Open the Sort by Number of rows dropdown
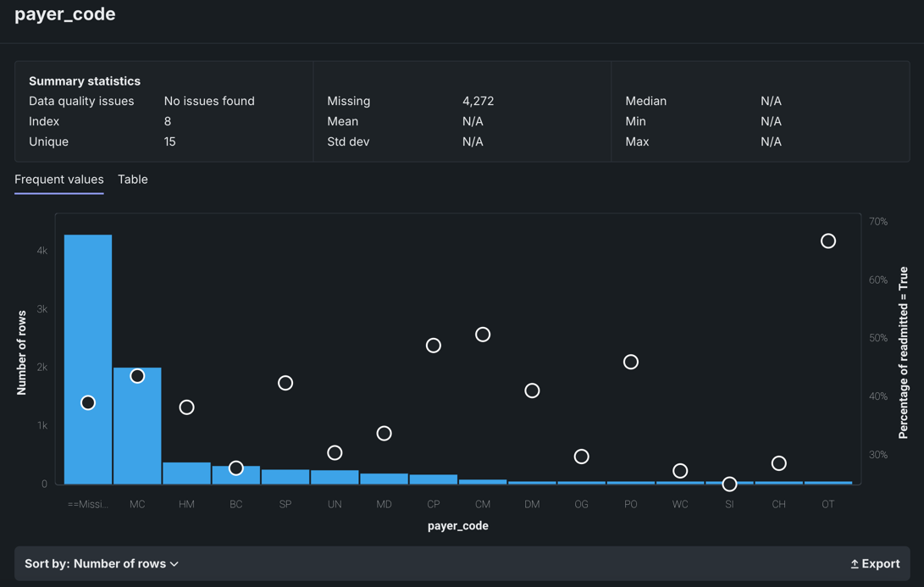Screen dimensions: 924x587 (102, 564)
